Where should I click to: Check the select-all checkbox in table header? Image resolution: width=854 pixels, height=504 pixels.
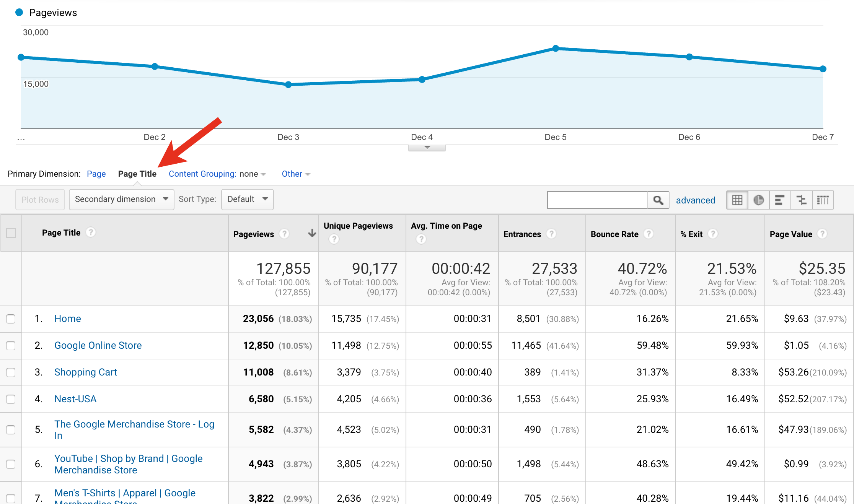click(x=11, y=232)
